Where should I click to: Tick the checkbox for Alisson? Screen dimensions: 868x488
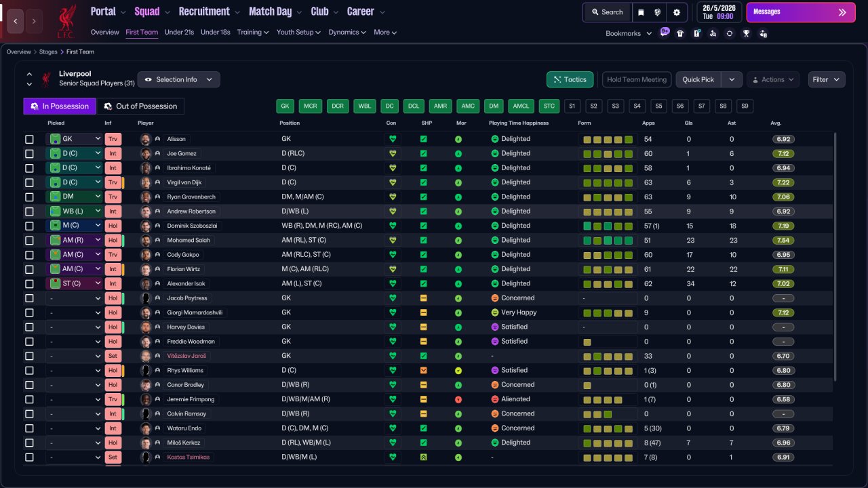[x=29, y=139]
